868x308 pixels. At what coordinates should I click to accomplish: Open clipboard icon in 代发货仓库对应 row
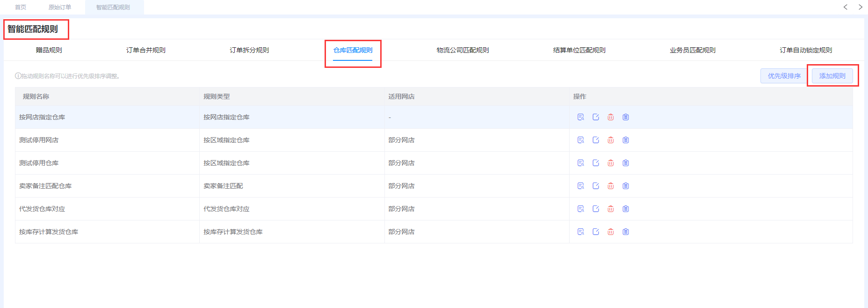[x=626, y=209]
